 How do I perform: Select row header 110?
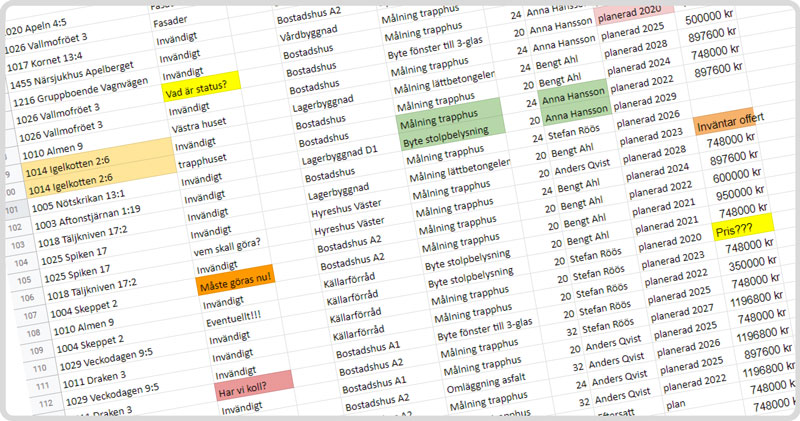[x=39, y=368]
